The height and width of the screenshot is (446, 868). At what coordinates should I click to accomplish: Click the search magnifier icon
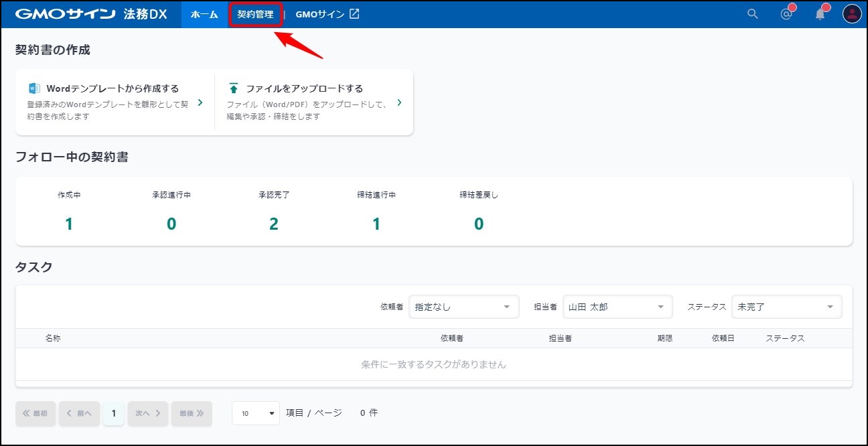pos(753,14)
